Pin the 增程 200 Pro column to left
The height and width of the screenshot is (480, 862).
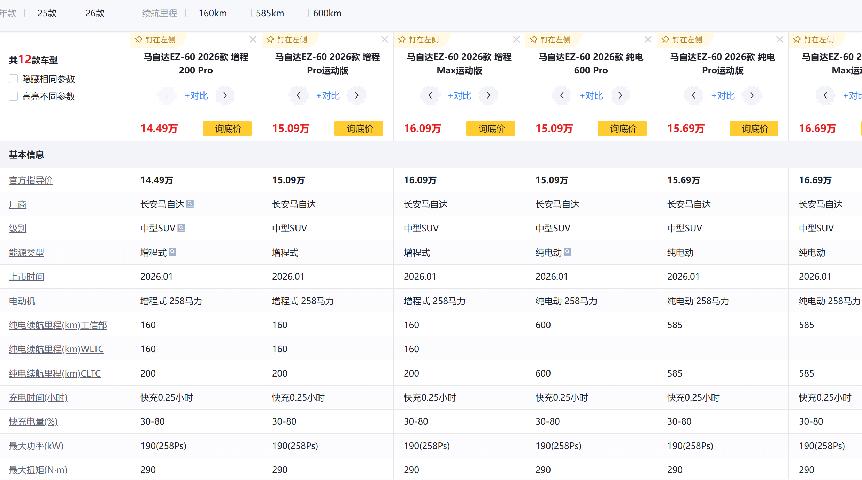(156, 40)
